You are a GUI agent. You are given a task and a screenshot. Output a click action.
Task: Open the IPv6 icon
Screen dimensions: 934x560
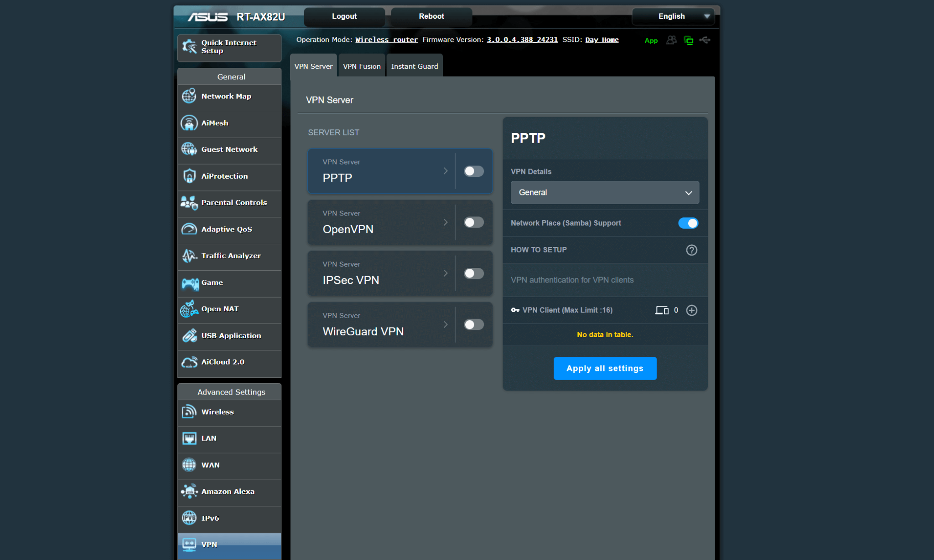(189, 518)
